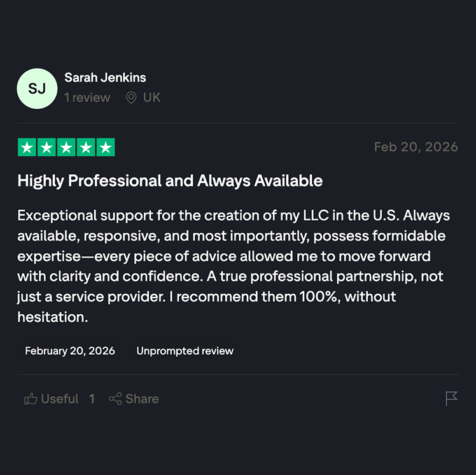Click the "1 review" count
This screenshot has height=475, width=476.
(x=87, y=98)
